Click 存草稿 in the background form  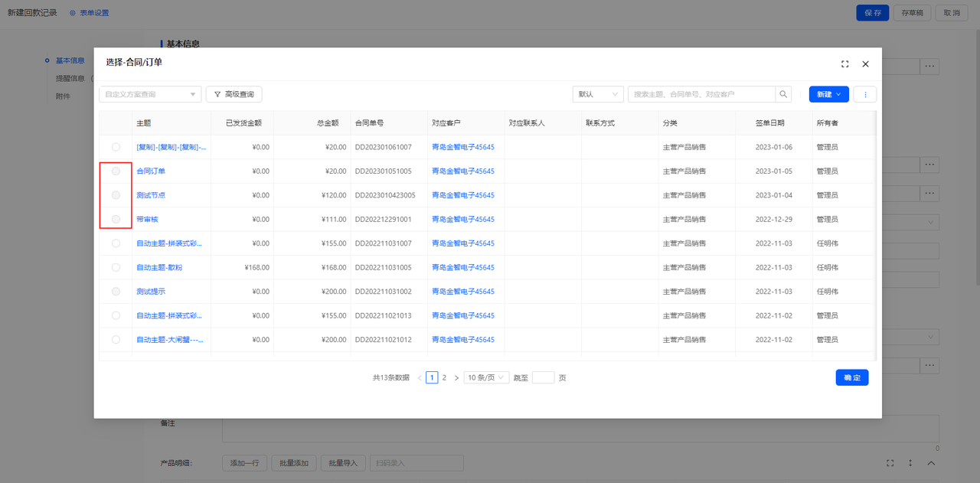pos(912,13)
